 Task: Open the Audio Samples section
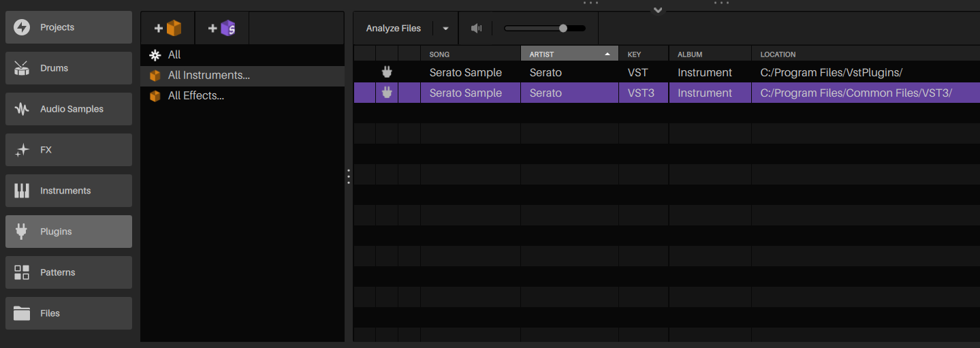(x=69, y=109)
